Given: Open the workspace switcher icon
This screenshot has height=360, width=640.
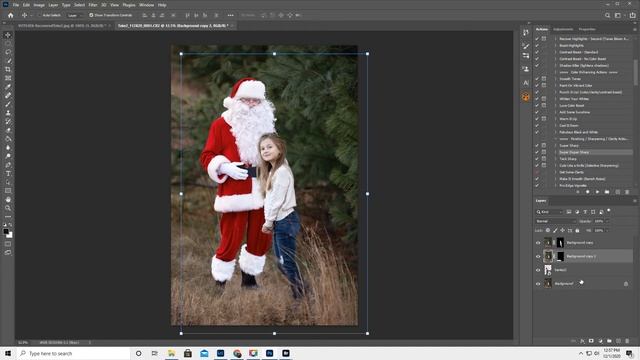Looking at the screenshot, I should click(x=618, y=15).
